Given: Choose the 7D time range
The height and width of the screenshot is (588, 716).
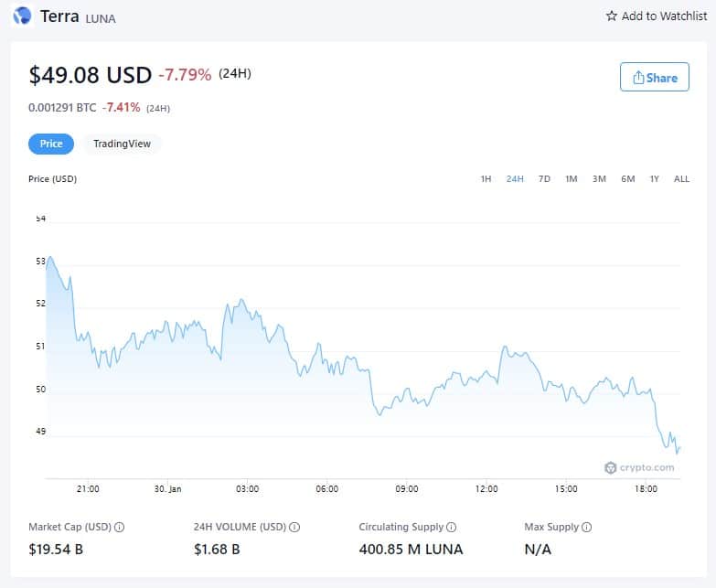Looking at the screenshot, I should coord(544,178).
